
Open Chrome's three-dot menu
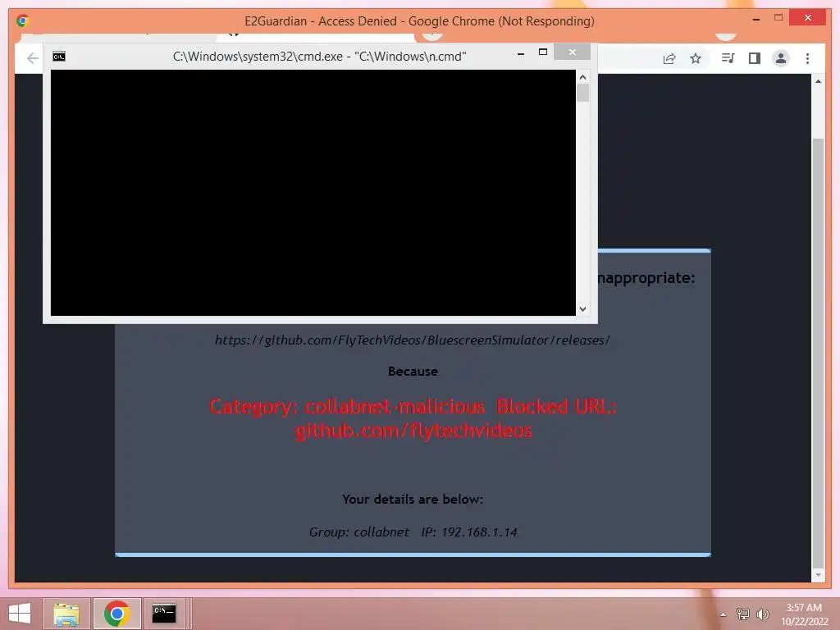[x=807, y=58]
